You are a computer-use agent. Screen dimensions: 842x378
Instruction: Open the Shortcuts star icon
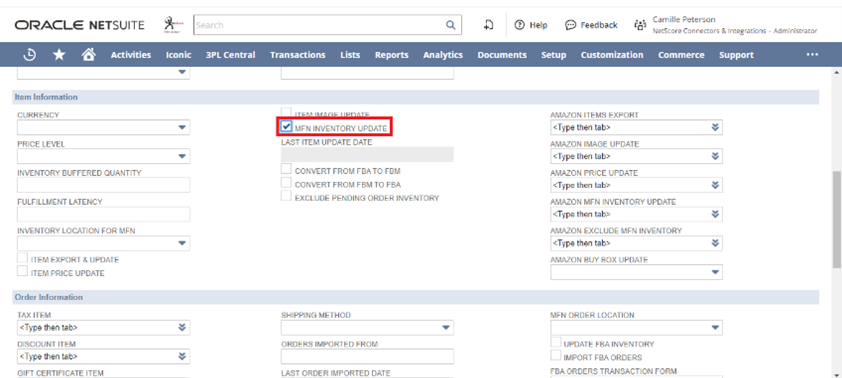59,55
